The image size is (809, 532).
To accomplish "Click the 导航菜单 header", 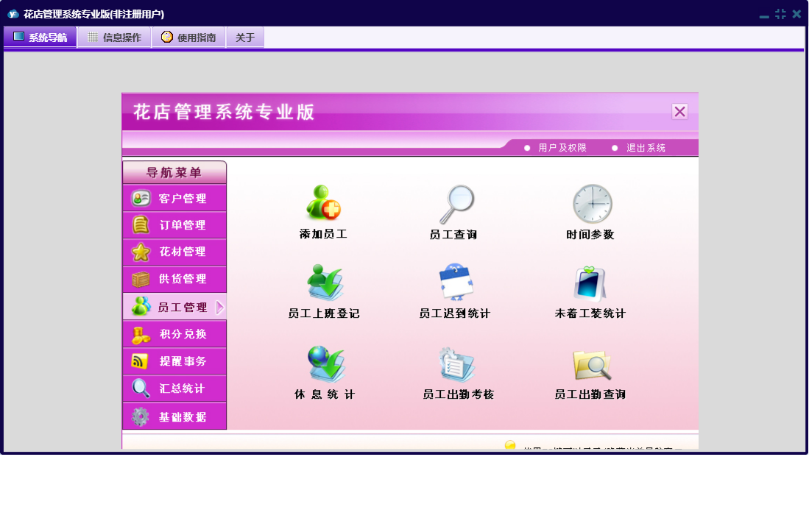I will (174, 172).
